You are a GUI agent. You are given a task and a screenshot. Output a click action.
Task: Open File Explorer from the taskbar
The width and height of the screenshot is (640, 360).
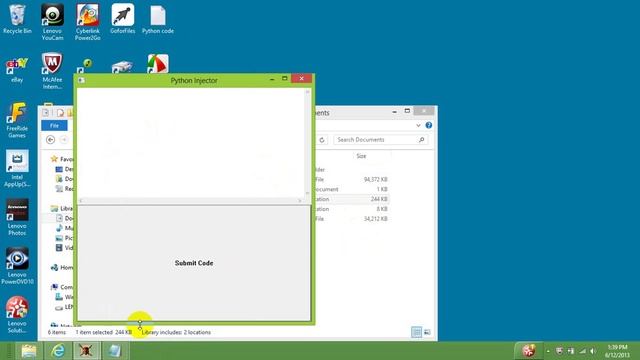(x=28, y=351)
